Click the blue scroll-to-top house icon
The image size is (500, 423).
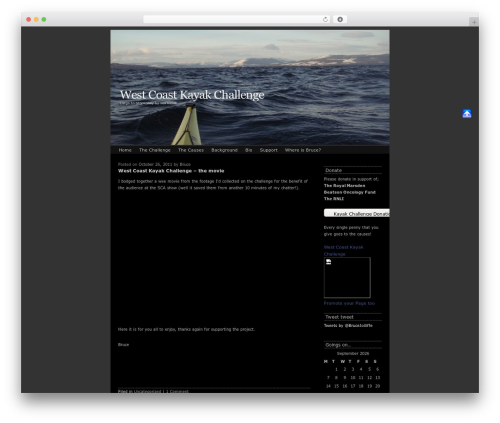[x=467, y=114]
